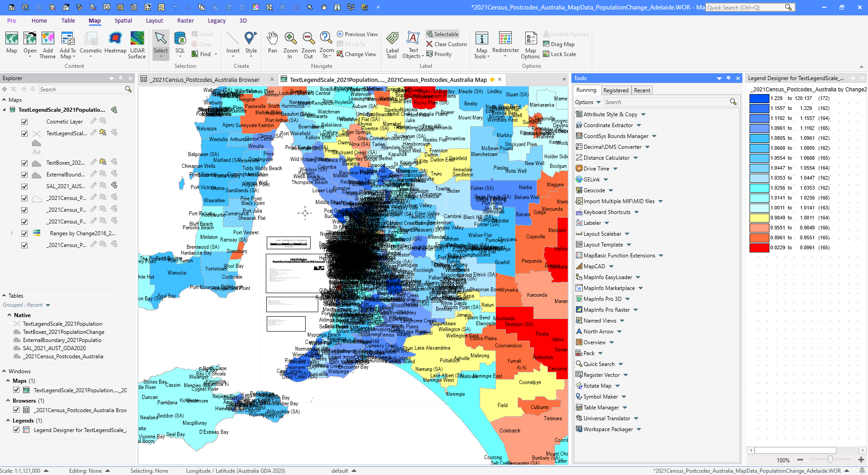Viewport: 868px width, 475px height.
Task: Click the Clear Custom button
Action: (x=446, y=44)
